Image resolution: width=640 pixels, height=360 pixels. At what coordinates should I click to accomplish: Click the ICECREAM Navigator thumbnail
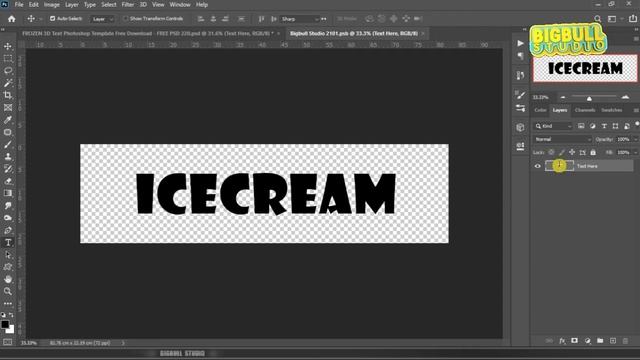pos(585,68)
